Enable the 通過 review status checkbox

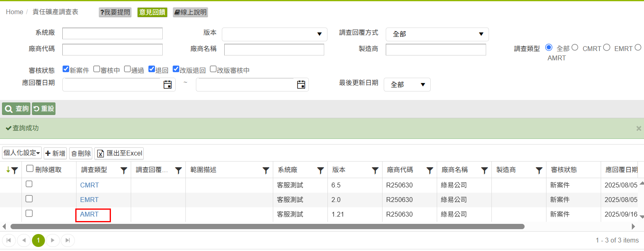coord(128,69)
